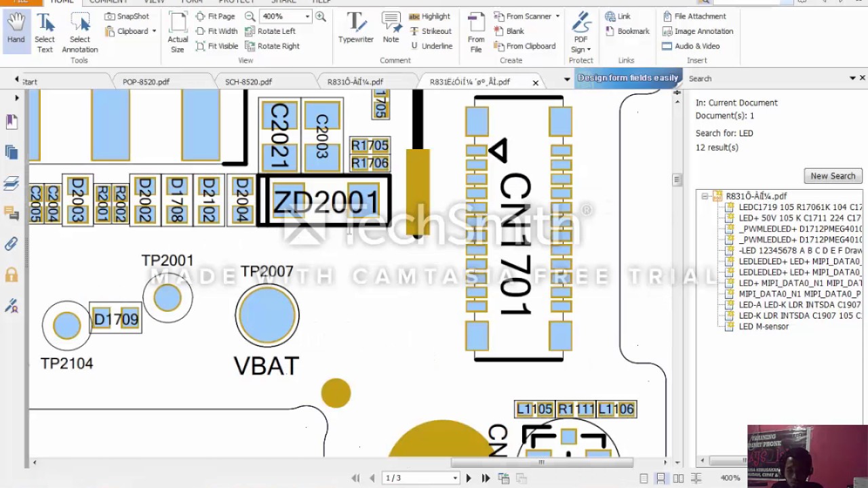The image size is (868, 488).
Task: Open the page number 1 / 3 dropdown
Action: pos(455,478)
